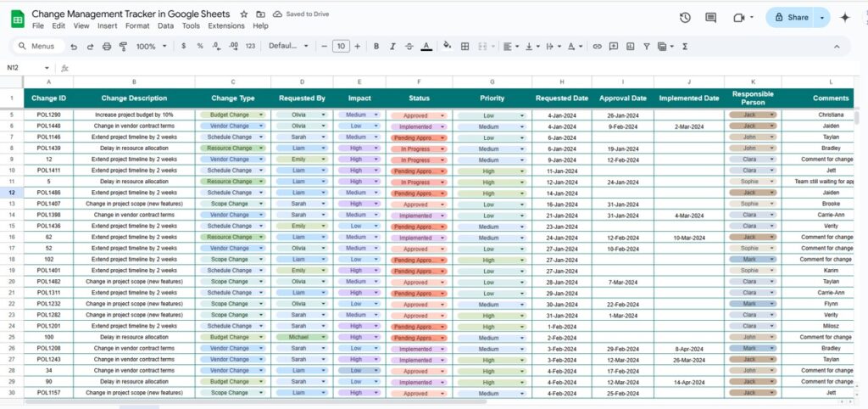Click the font size field
The height and width of the screenshot is (409, 868).
tap(341, 47)
